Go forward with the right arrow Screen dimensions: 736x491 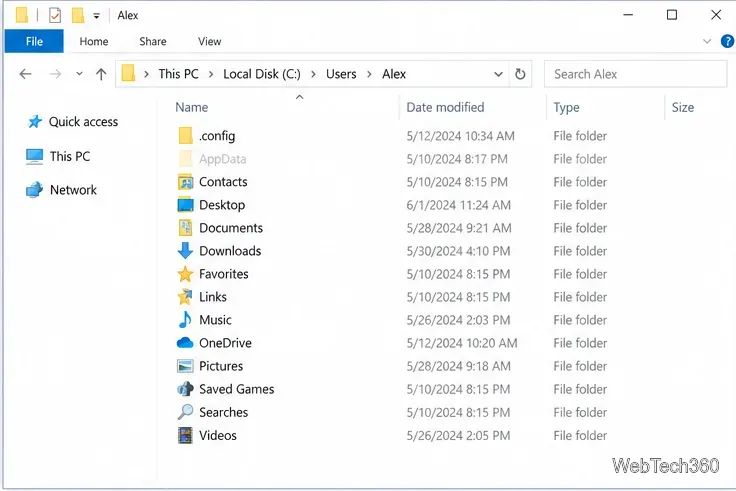click(55, 74)
